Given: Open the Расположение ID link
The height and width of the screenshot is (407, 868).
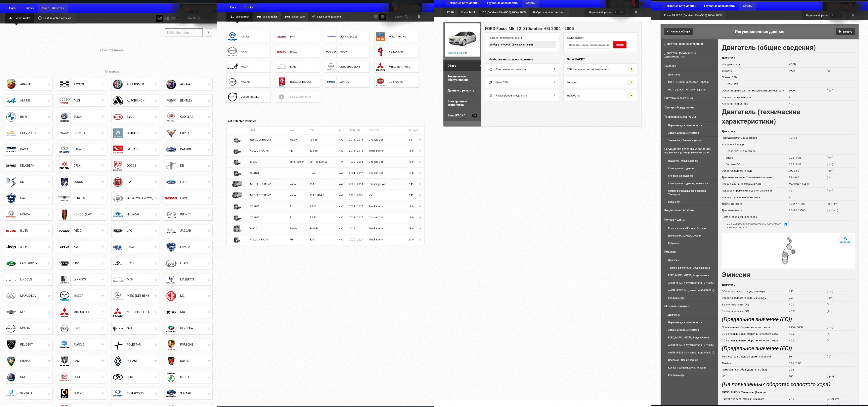Looking at the screenshot, I should pos(457,53).
